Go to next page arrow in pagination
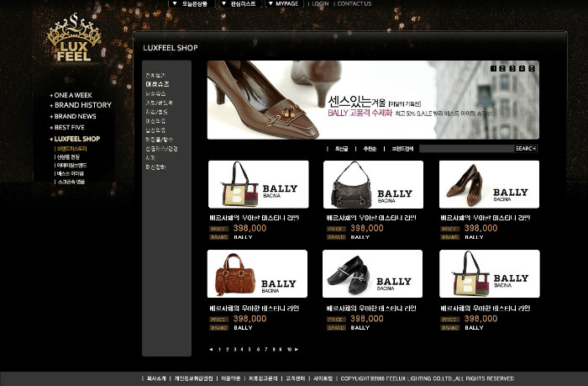This screenshot has height=386, width=588. tap(297, 350)
